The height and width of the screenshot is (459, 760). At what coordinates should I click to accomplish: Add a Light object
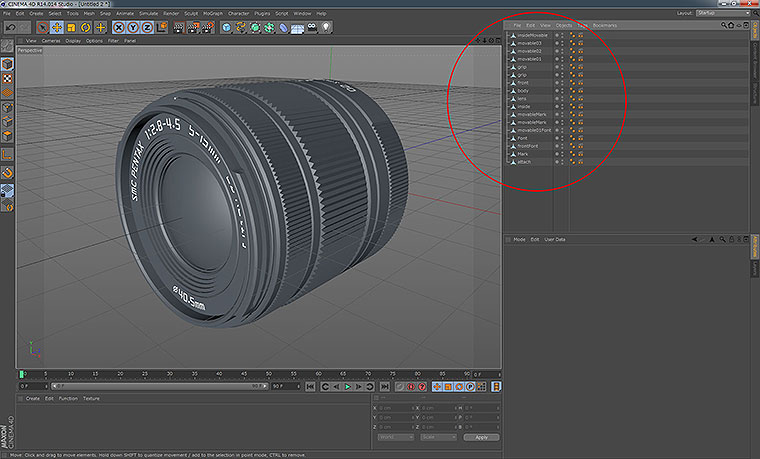click(x=326, y=28)
